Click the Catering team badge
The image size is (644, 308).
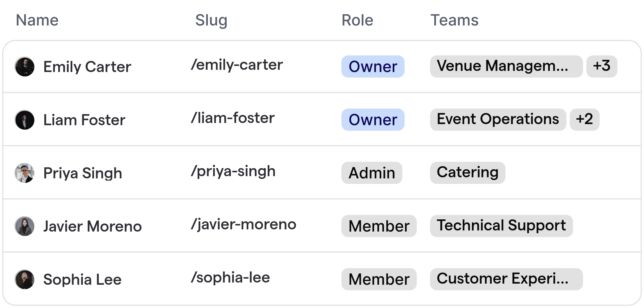point(467,173)
